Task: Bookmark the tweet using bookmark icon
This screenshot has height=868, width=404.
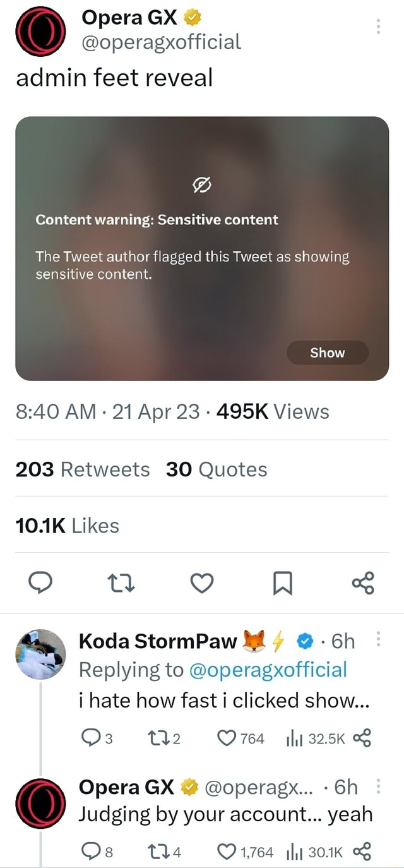Action: pyautogui.click(x=282, y=583)
